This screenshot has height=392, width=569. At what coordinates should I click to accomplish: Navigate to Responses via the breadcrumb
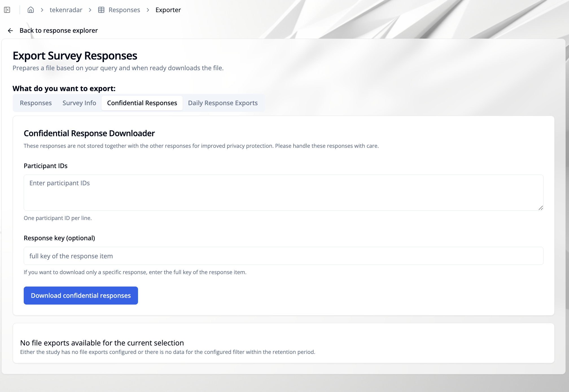click(x=124, y=10)
